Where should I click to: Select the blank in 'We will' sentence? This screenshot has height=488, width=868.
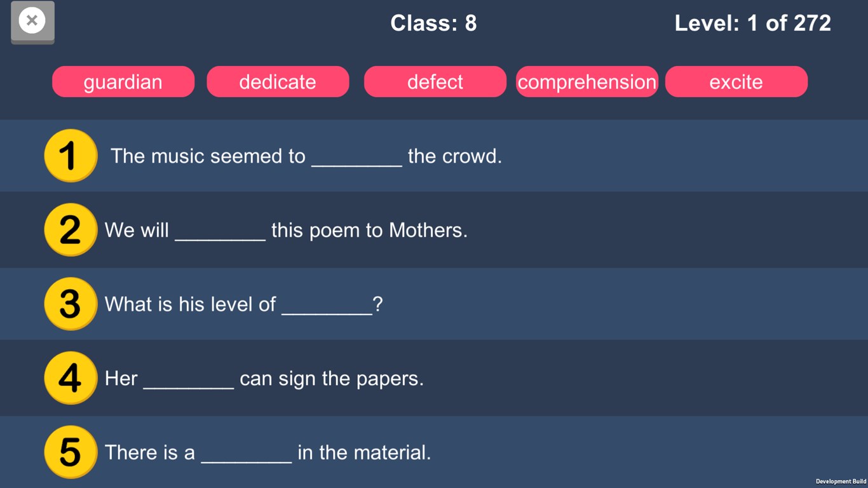pos(220,231)
